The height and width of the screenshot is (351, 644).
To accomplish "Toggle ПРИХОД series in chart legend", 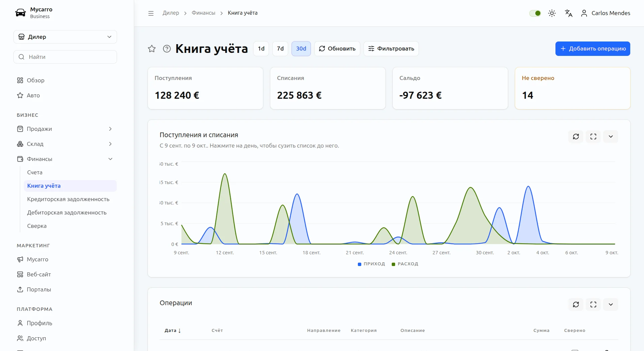I will (371, 264).
